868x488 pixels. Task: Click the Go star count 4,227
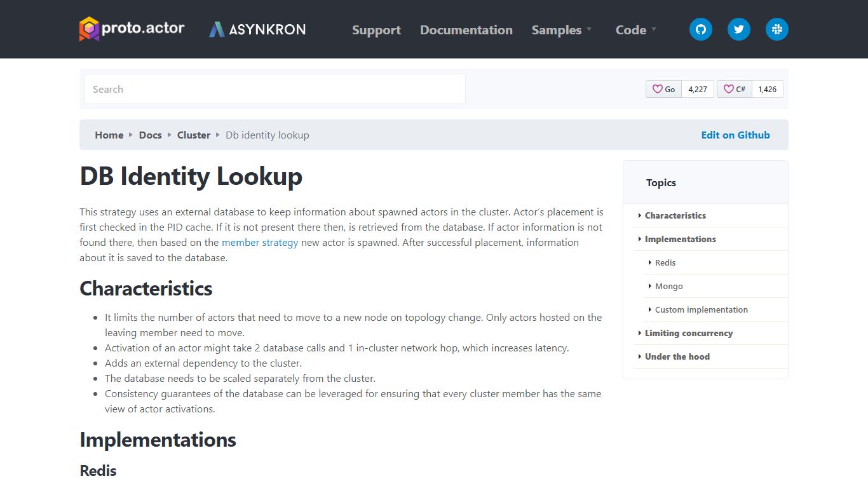tap(698, 89)
